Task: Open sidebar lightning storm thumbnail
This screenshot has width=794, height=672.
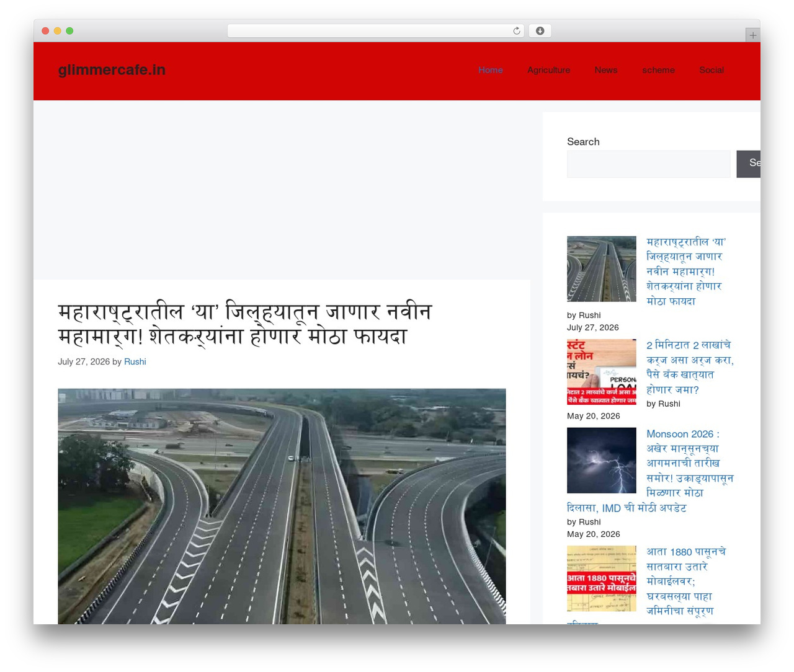Action: [x=602, y=461]
